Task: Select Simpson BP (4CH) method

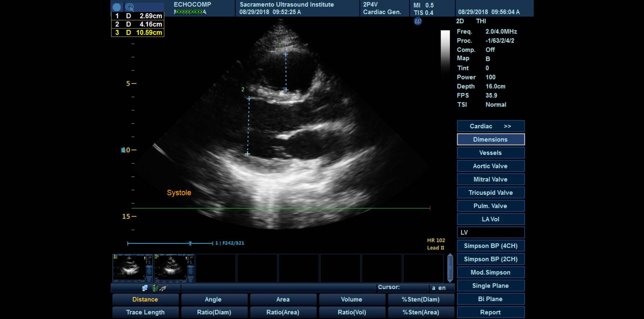Action: point(490,246)
